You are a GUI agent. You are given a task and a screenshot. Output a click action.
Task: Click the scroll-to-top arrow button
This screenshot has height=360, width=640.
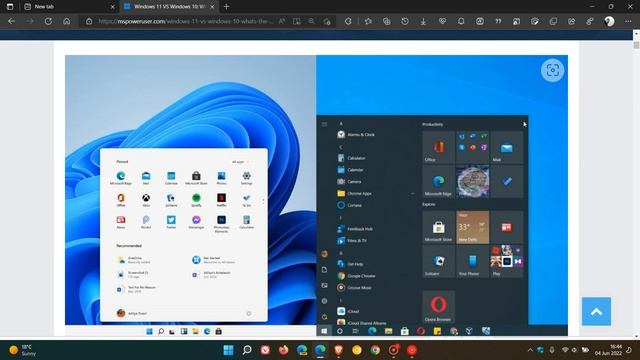(596, 311)
